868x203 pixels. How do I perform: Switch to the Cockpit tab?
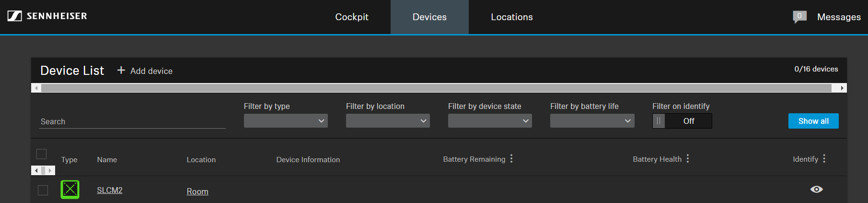352,17
